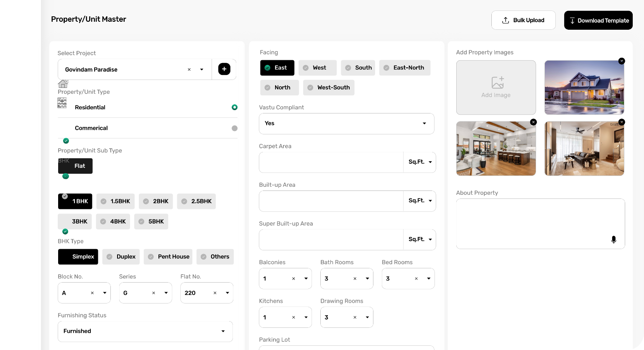
Task: Select East facing option
Action: [277, 68]
